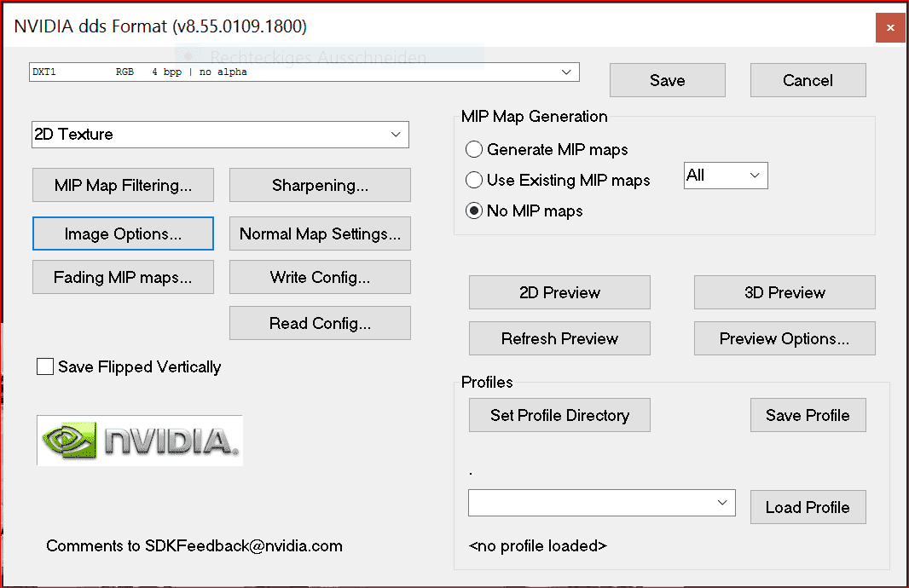Open the 2D Texture type dropdown
Viewport: 909px width, 588px height.
[220, 135]
